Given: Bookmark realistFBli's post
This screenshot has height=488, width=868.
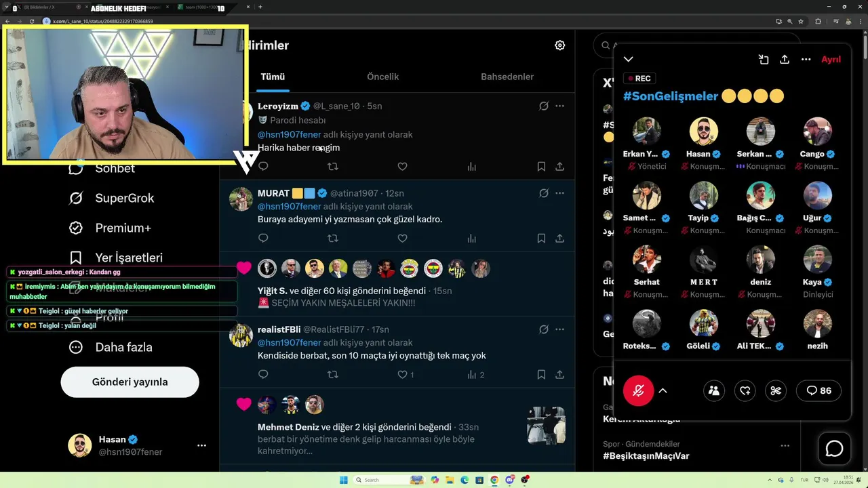Looking at the screenshot, I should click(541, 374).
